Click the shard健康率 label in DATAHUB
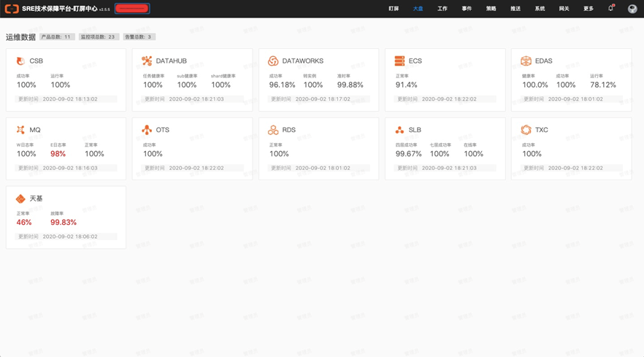The height and width of the screenshot is (357, 644). pyautogui.click(x=223, y=76)
